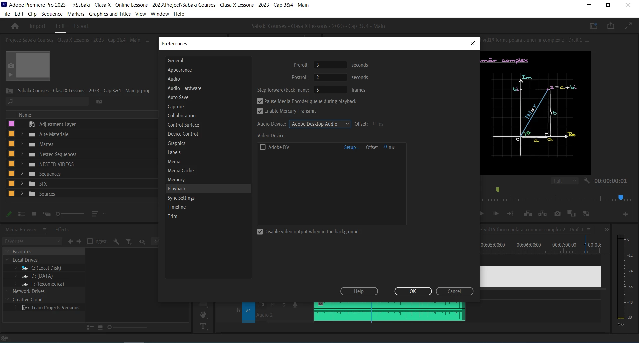Click the Help button in Preferences
Screen dimensions: 644x343
[359, 291]
